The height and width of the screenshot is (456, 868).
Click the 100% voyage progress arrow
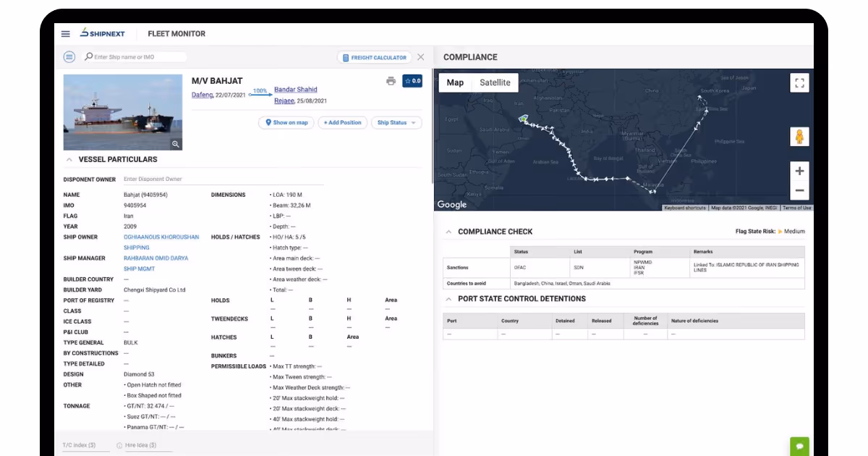259,92
